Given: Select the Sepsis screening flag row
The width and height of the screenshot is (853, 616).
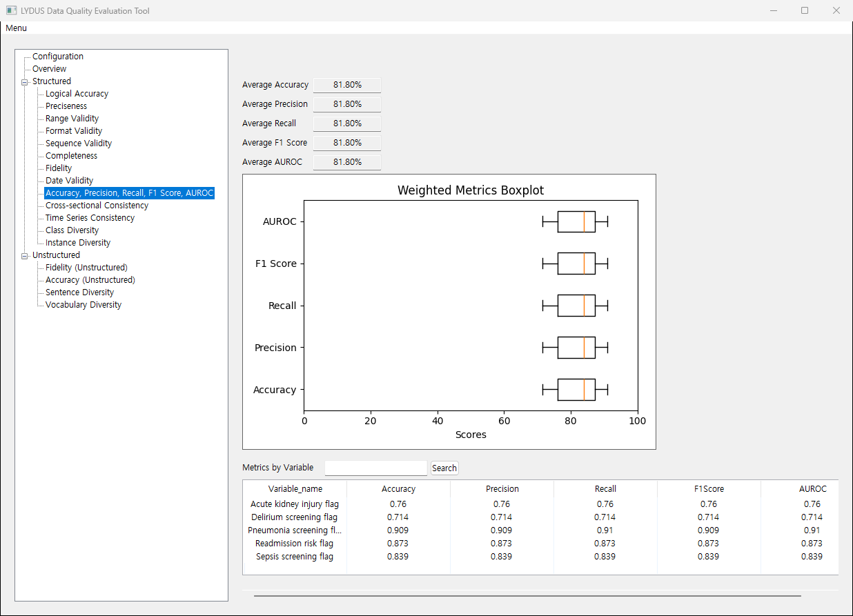Looking at the screenshot, I should 540,557.
